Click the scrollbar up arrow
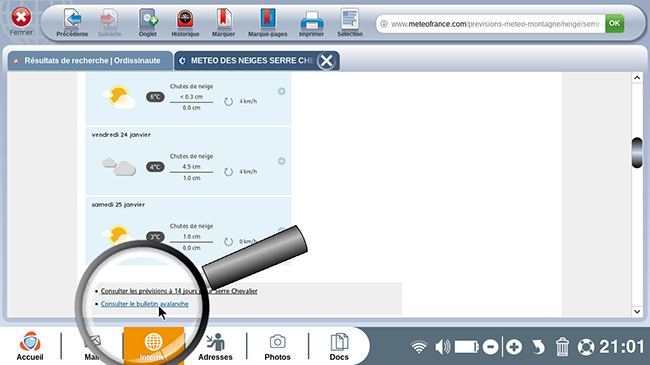Viewport: 650px width, 365px height. pyautogui.click(x=637, y=78)
